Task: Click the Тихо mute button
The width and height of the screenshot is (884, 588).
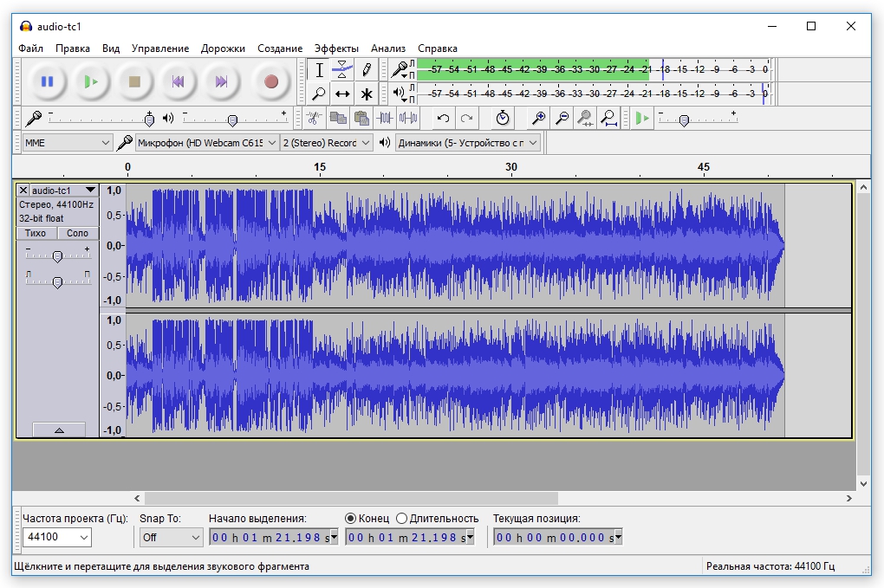Action: pyautogui.click(x=36, y=233)
